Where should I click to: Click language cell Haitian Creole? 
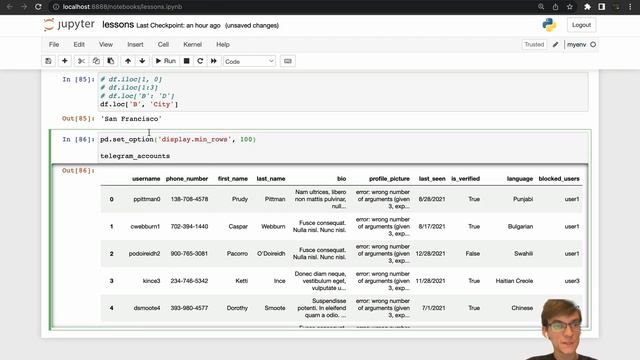tap(514, 281)
